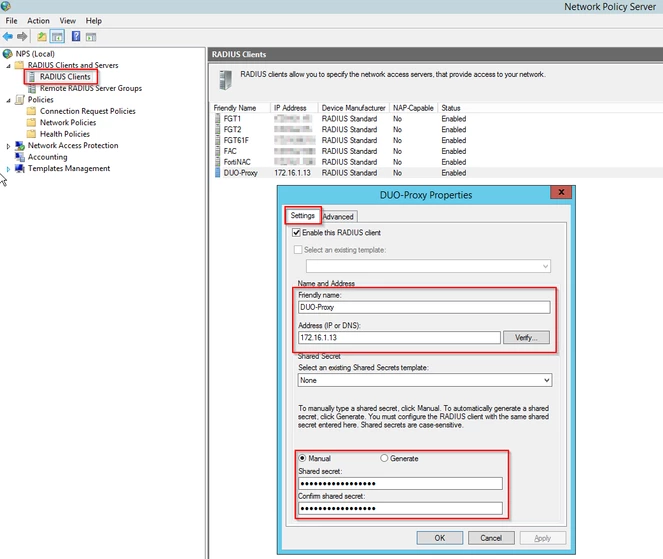Click the Friendly name input field

pos(424,307)
